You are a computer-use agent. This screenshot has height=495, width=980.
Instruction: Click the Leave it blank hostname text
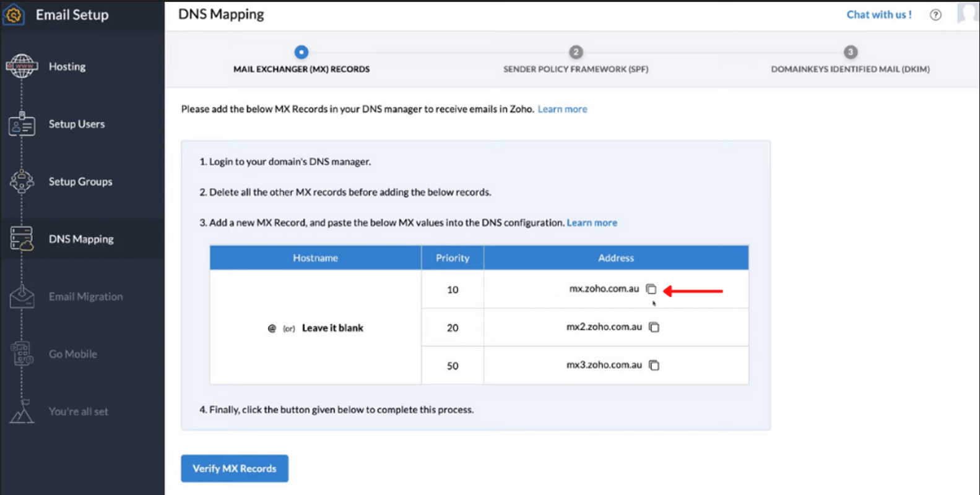[x=332, y=328]
